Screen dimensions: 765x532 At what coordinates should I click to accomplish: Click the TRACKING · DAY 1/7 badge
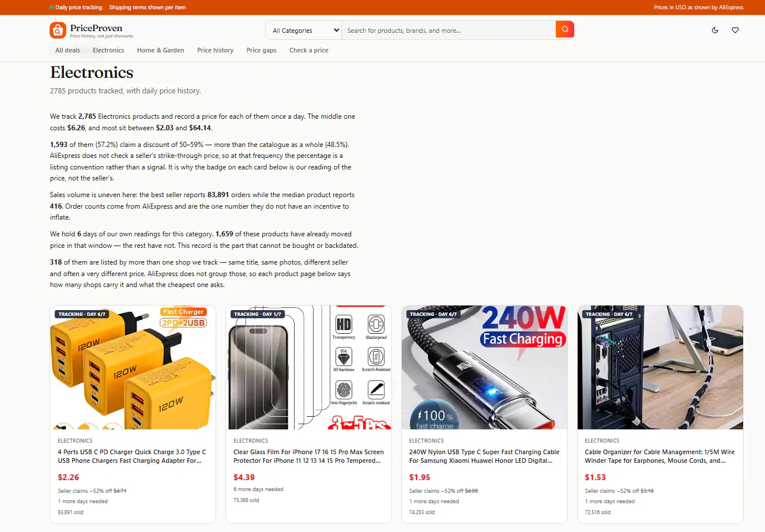pyautogui.click(x=258, y=314)
